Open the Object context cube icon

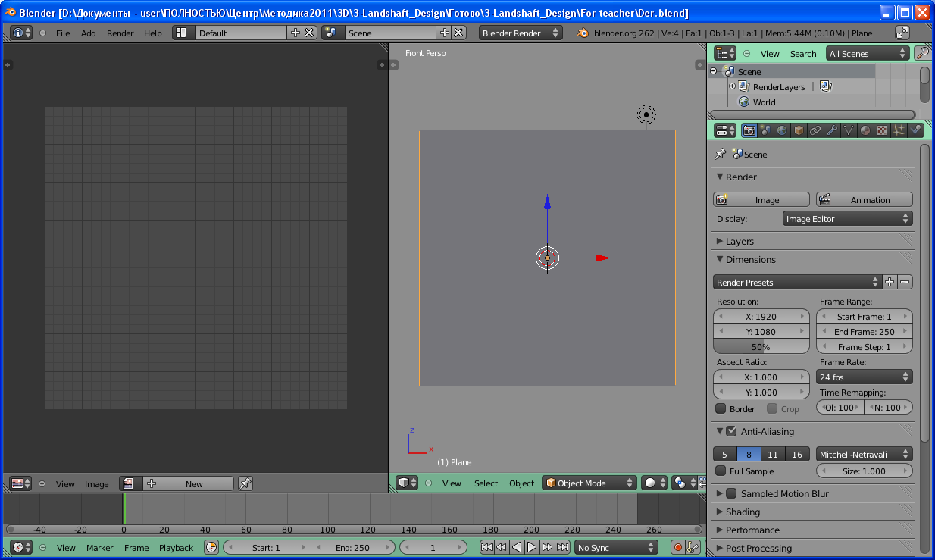point(799,130)
